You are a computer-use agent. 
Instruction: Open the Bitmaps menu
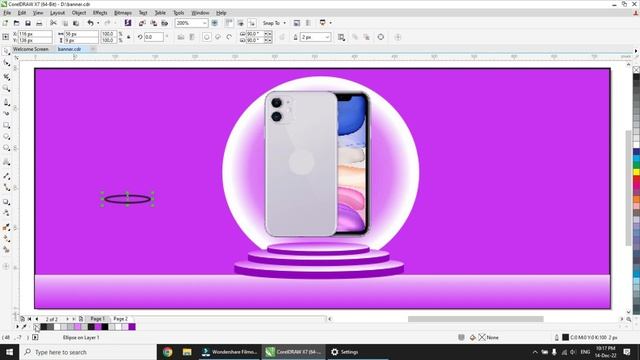122,13
